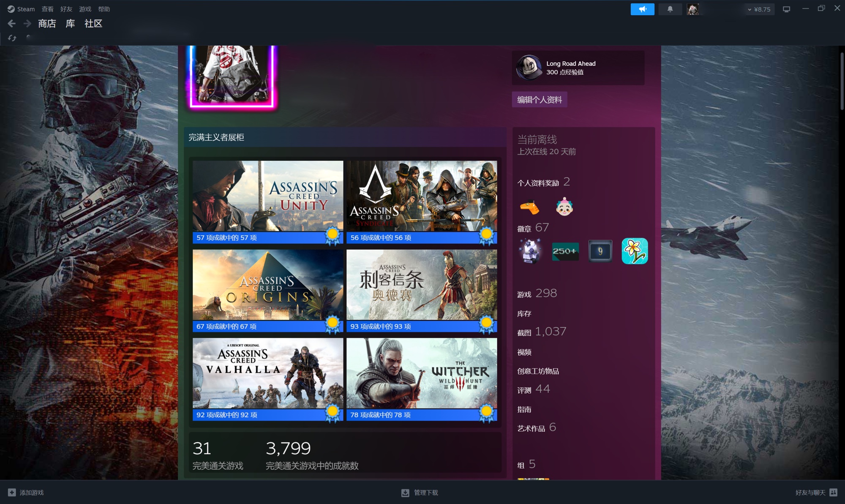Go to the 库 tab
This screenshot has height=504, width=845.
point(71,24)
